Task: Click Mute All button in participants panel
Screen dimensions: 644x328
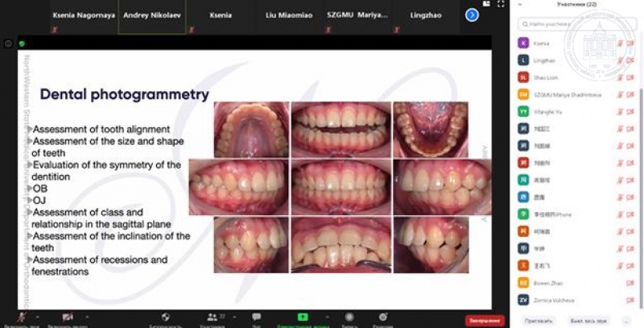Action: tap(588, 321)
